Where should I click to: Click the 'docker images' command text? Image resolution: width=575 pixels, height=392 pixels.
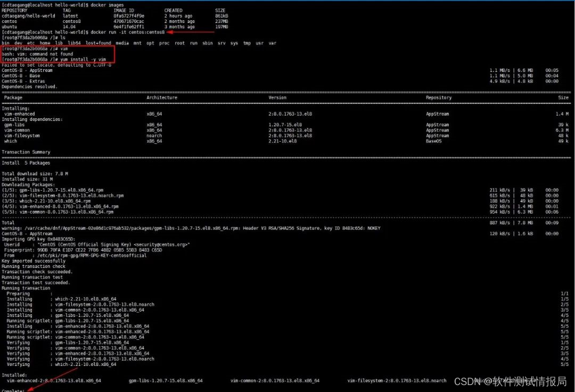click(107, 5)
